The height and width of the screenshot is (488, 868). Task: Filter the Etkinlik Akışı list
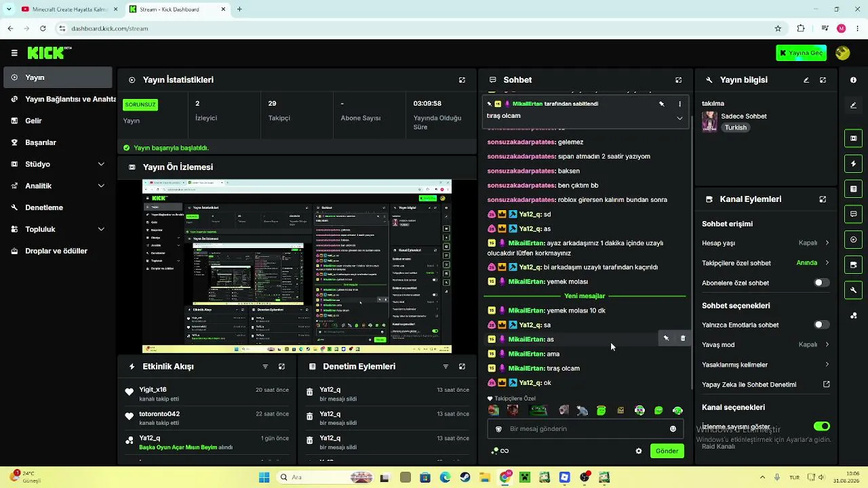(265, 367)
